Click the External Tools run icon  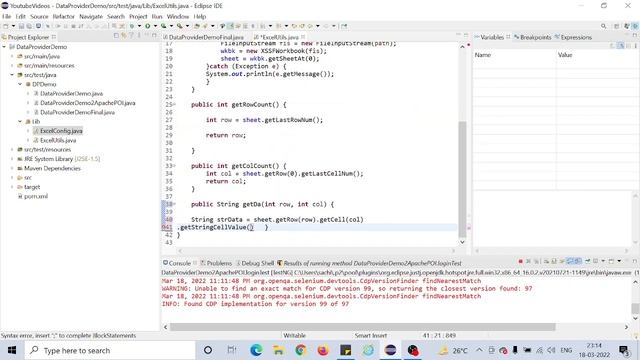click(179, 26)
